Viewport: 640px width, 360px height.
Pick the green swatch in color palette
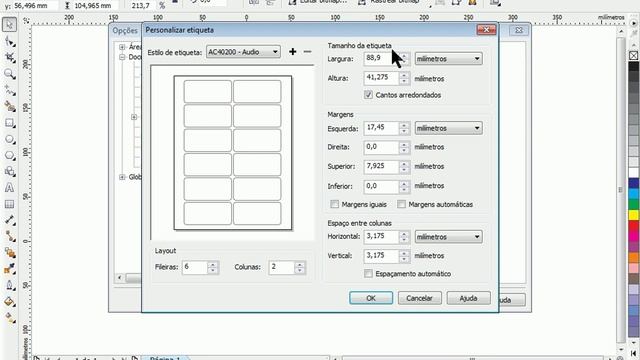(x=633, y=204)
